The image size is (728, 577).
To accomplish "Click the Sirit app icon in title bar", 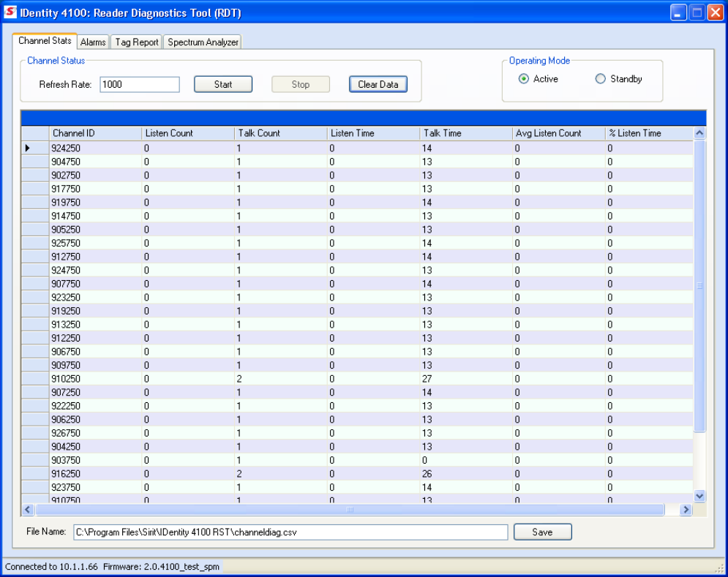I will click(10, 12).
